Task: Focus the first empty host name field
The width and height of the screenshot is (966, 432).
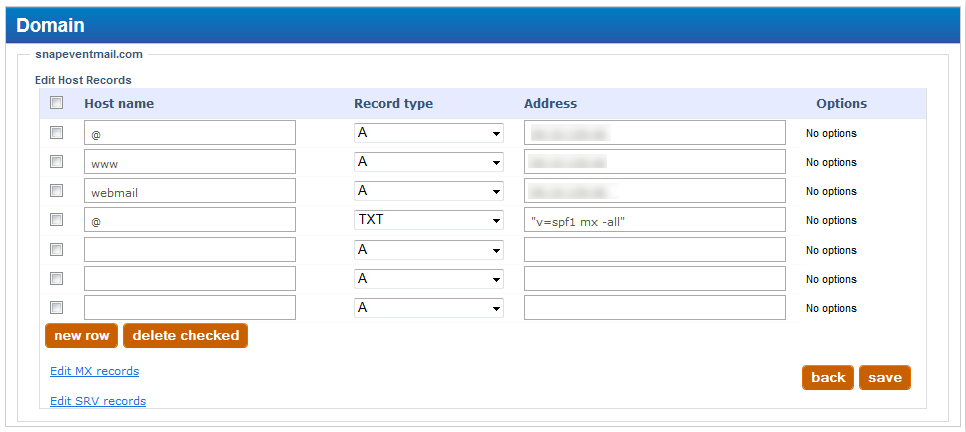Action: pyautogui.click(x=190, y=250)
